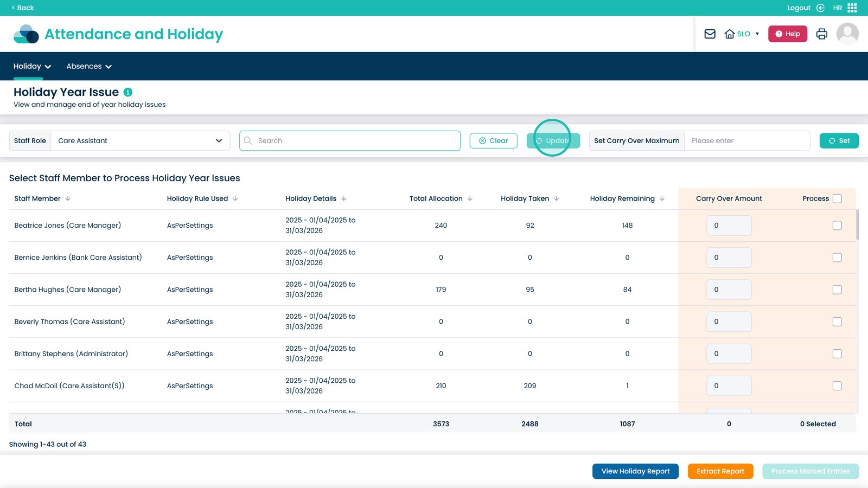Click the info icon beside Holiday Year Issue

[128, 92]
